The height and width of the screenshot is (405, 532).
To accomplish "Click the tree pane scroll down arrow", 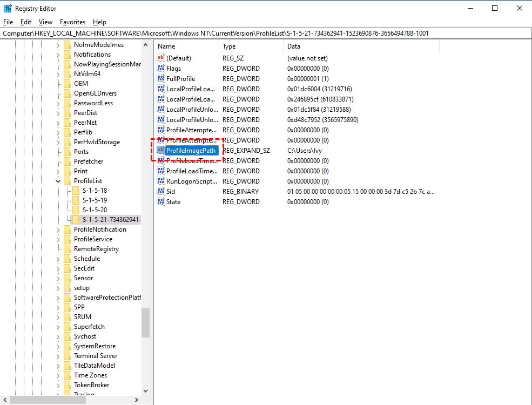I will [145, 391].
